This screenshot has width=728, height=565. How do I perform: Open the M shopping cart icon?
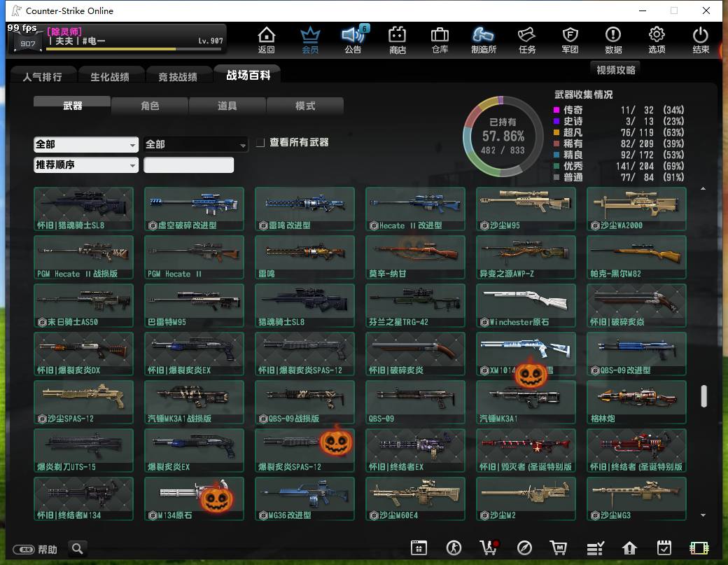(x=559, y=548)
